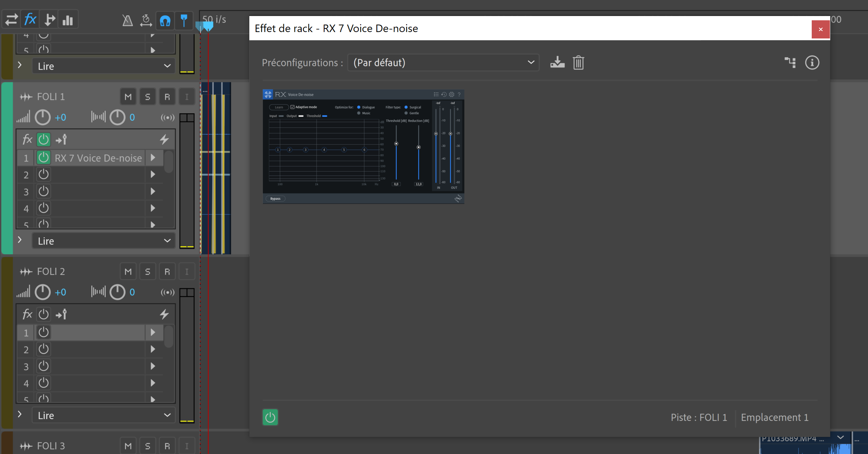Select the Surgical filter type
868x454 pixels.
tap(406, 107)
